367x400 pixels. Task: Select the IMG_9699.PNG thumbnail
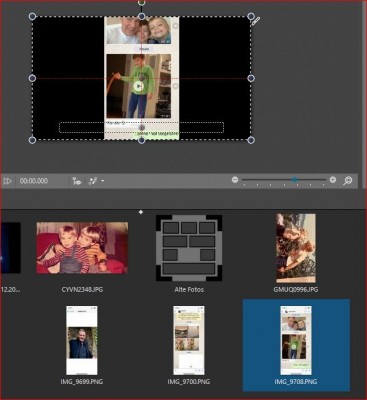click(x=82, y=340)
